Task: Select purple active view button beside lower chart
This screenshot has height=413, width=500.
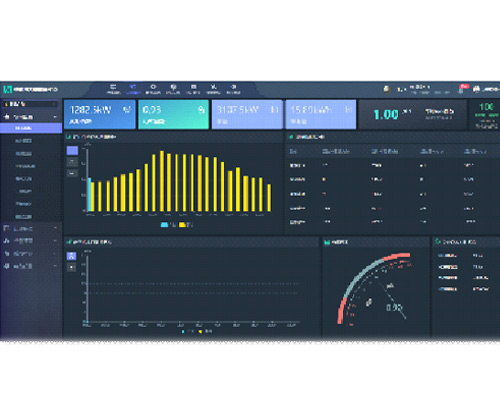Action: (x=71, y=256)
